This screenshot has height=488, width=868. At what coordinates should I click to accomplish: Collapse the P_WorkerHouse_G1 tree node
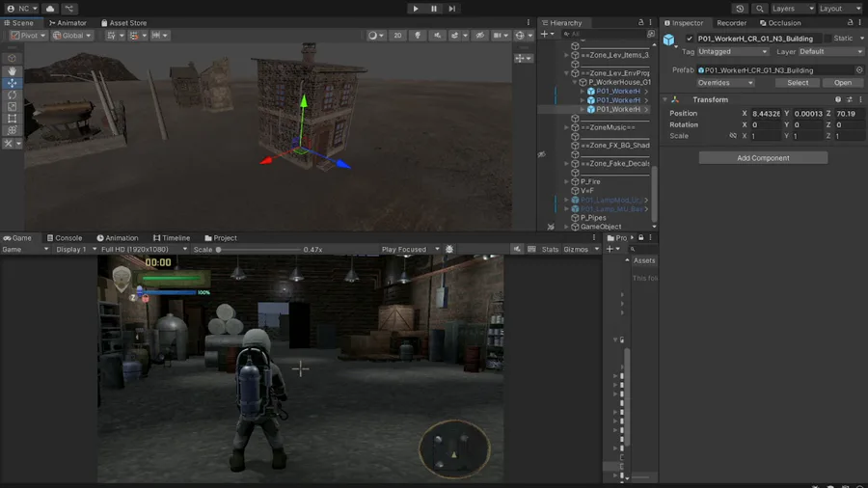coord(575,82)
